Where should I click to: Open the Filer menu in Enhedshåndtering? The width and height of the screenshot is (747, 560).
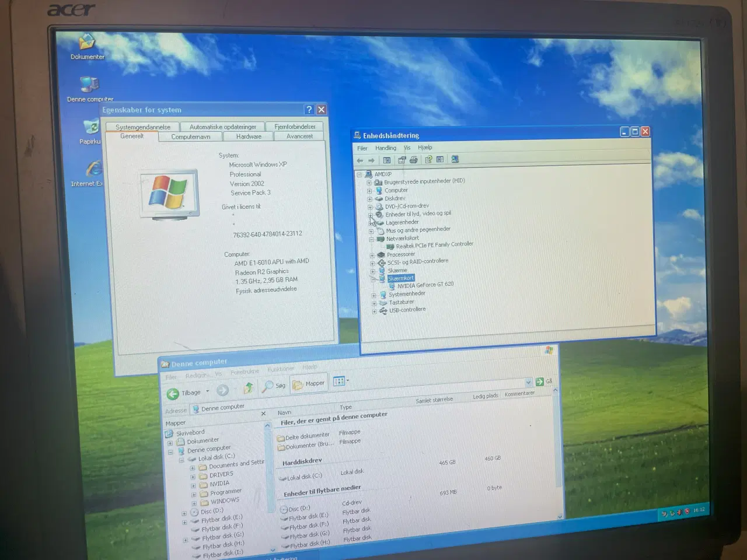[x=362, y=148]
